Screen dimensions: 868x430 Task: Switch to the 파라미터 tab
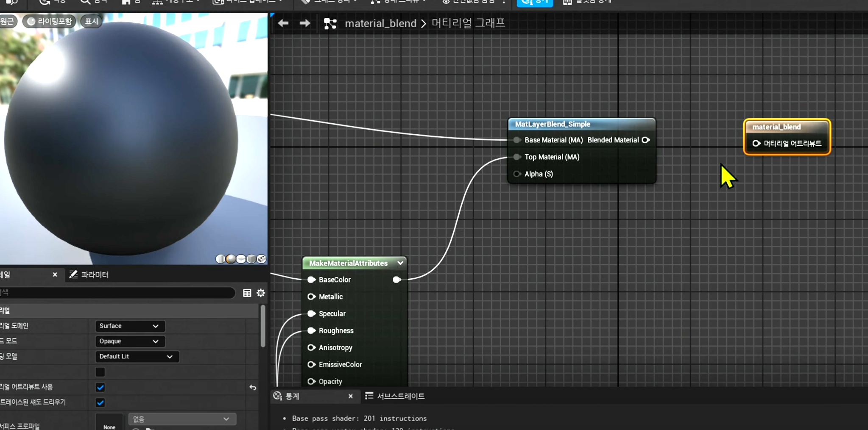(89, 275)
